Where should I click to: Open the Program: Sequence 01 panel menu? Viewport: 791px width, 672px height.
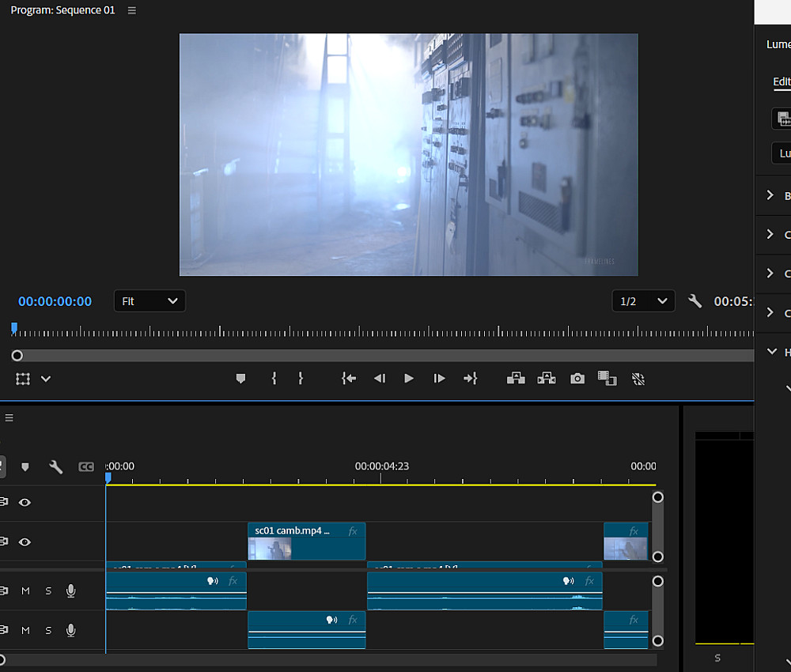[x=132, y=10]
